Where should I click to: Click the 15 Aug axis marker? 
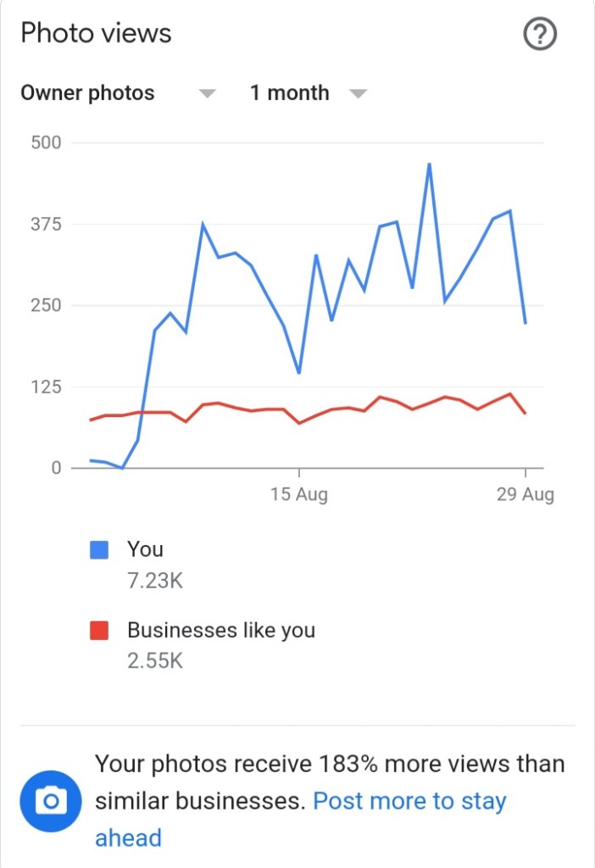(299, 494)
